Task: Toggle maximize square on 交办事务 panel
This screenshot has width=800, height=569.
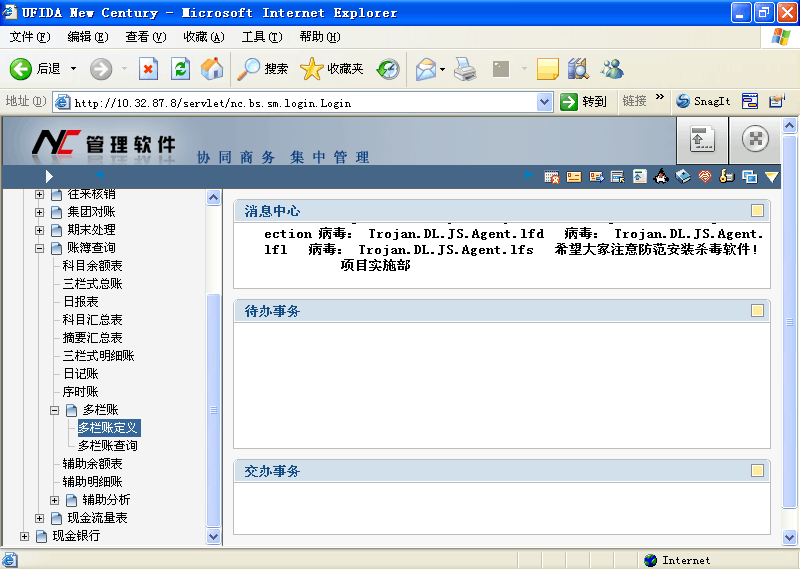Action: [757, 471]
